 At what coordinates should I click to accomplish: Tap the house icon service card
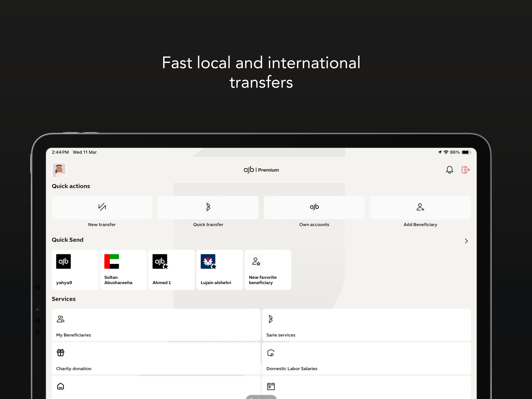[x=156, y=388]
